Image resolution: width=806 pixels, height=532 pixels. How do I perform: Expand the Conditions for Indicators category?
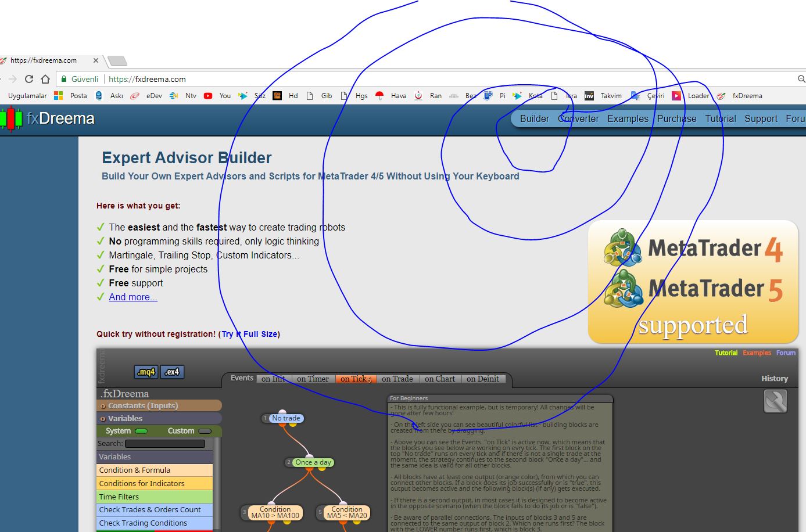click(155, 483)
